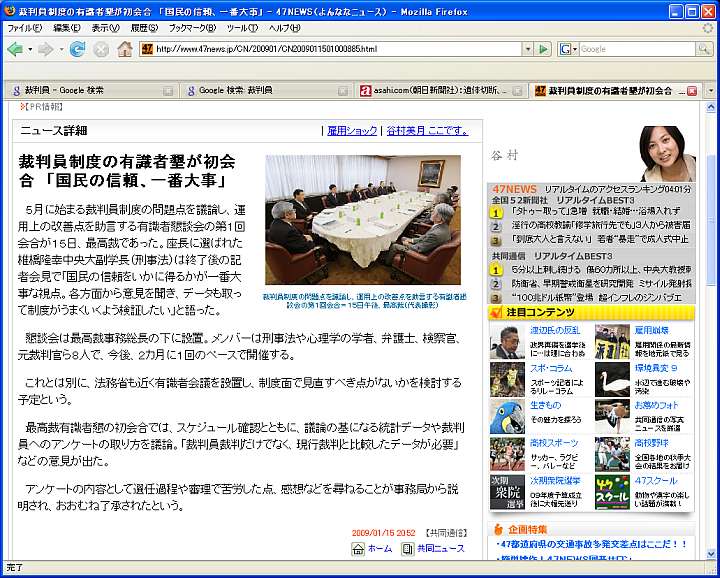Click the 雇用ショック link
This screenshot has width=720, height=578.
pos(352,130)
